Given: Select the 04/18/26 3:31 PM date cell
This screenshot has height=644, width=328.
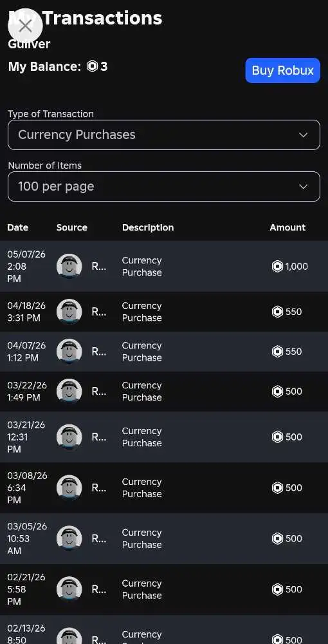Looking at the screenshot, I should coord(26,312).
